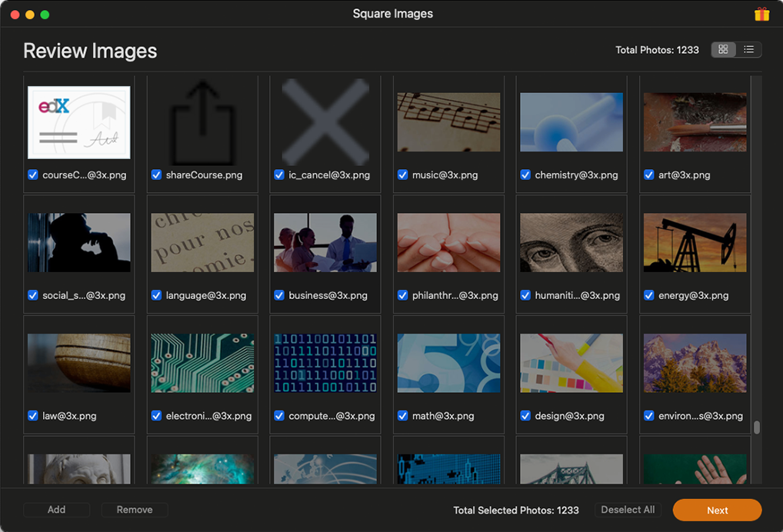Click the Total Photos: 1233 label
The height and width of the screenshot is (532, 783).
coord(657,50)
